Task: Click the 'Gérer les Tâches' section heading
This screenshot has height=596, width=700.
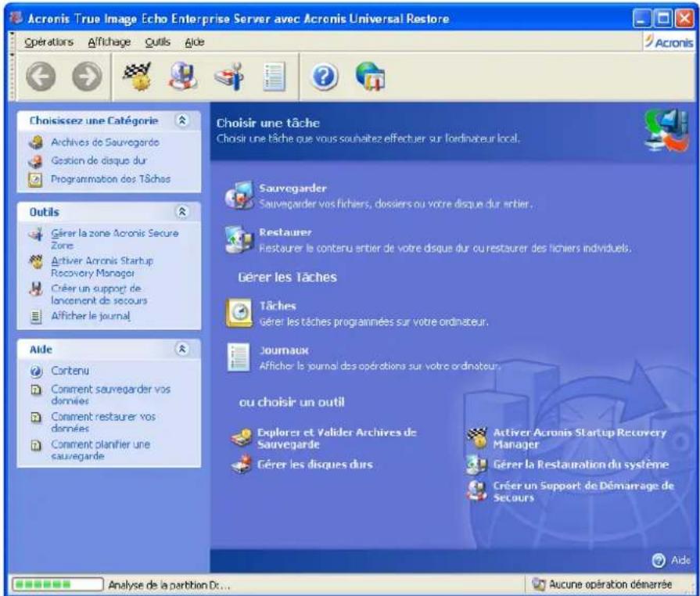Action: coord(288,277)
